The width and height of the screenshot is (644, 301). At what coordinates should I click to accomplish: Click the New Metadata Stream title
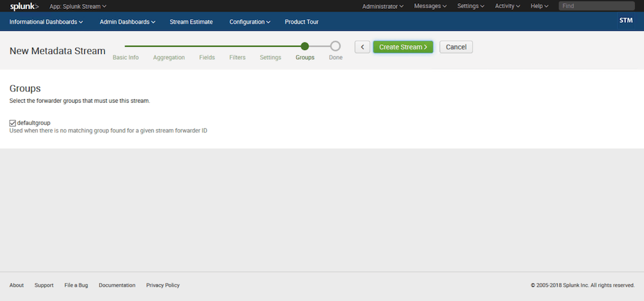pyautogui.click(x=57, y=51)
